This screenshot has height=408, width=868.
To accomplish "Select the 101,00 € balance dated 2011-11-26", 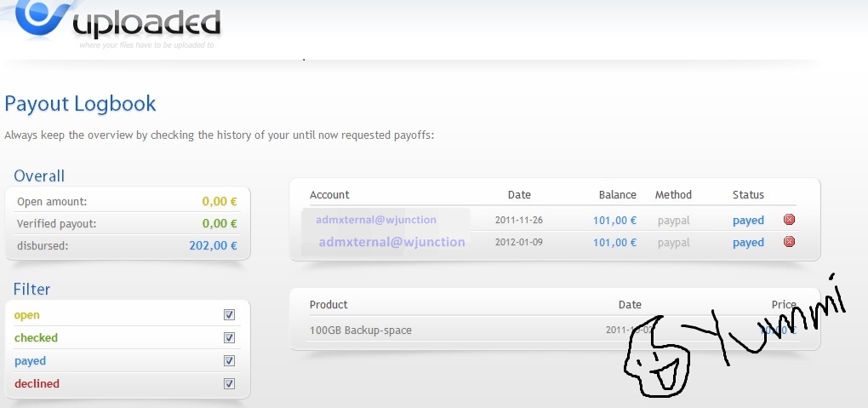I will click(614, 221).
